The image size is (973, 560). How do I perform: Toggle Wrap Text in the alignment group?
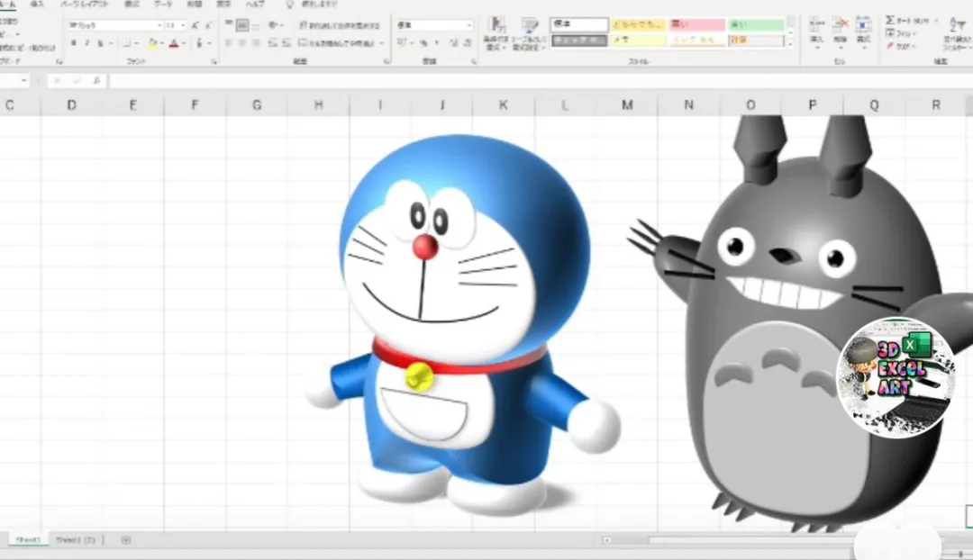[x=339, y=25]
